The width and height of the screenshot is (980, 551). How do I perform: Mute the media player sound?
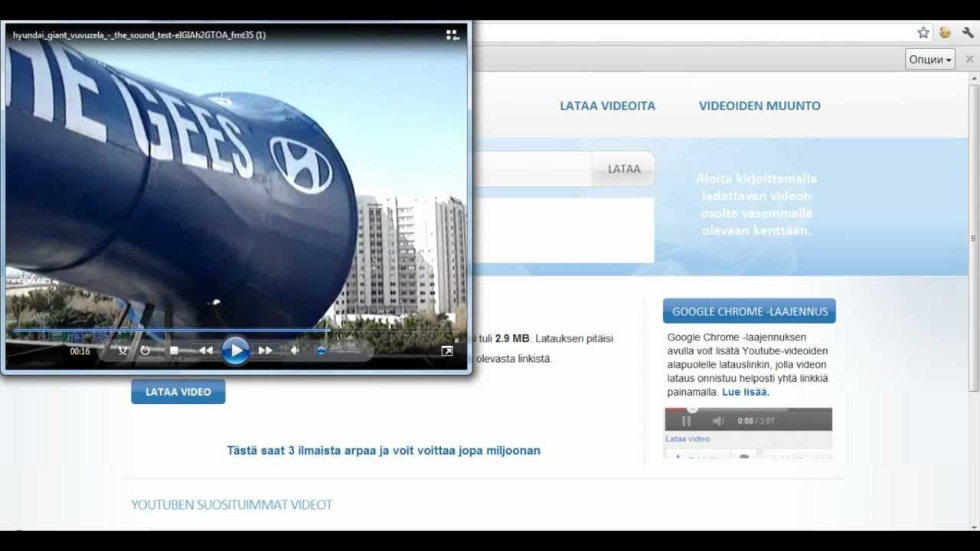[x=295, y=350]
